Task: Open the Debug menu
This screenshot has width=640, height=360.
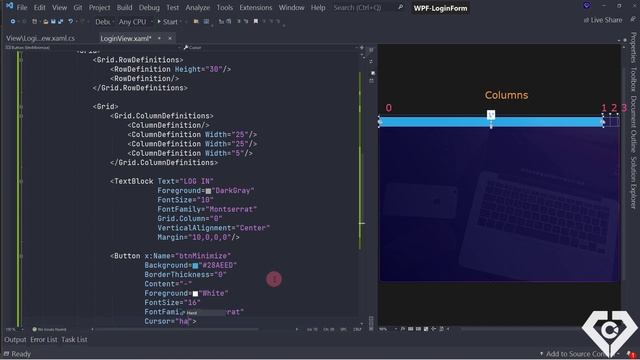Action: tap(149, 7)
